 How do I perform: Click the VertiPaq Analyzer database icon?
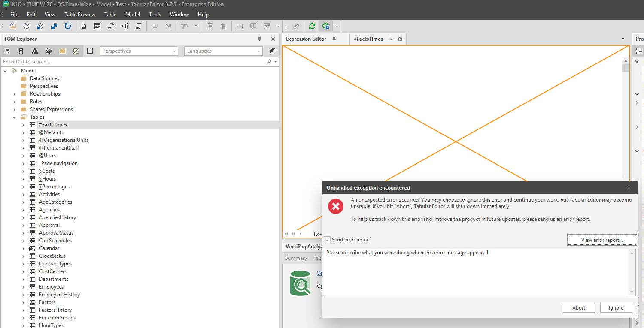(x=300, y=283)
